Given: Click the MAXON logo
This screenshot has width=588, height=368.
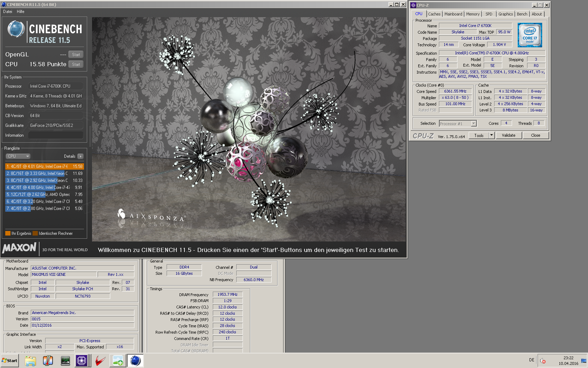Looking at the screenshot, I should pos(20,248).
